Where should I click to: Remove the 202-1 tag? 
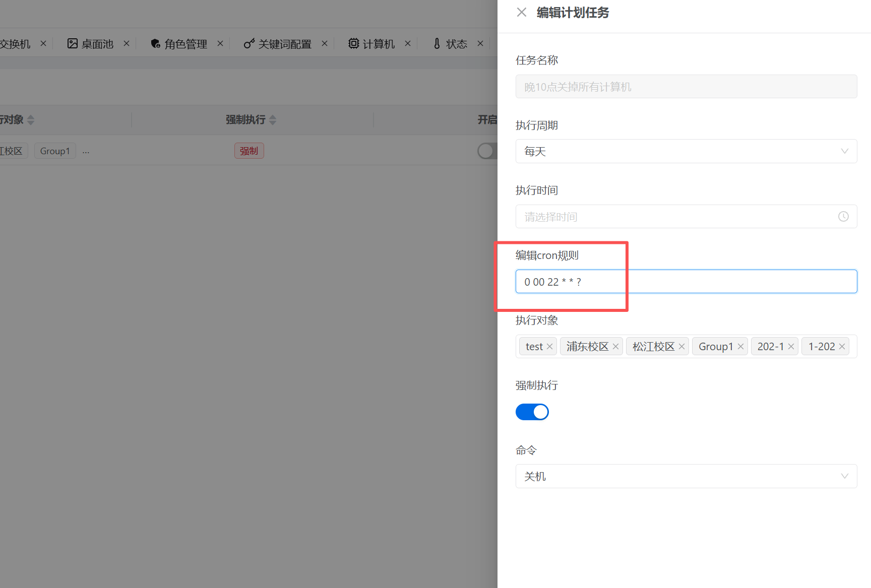[791, 347]
